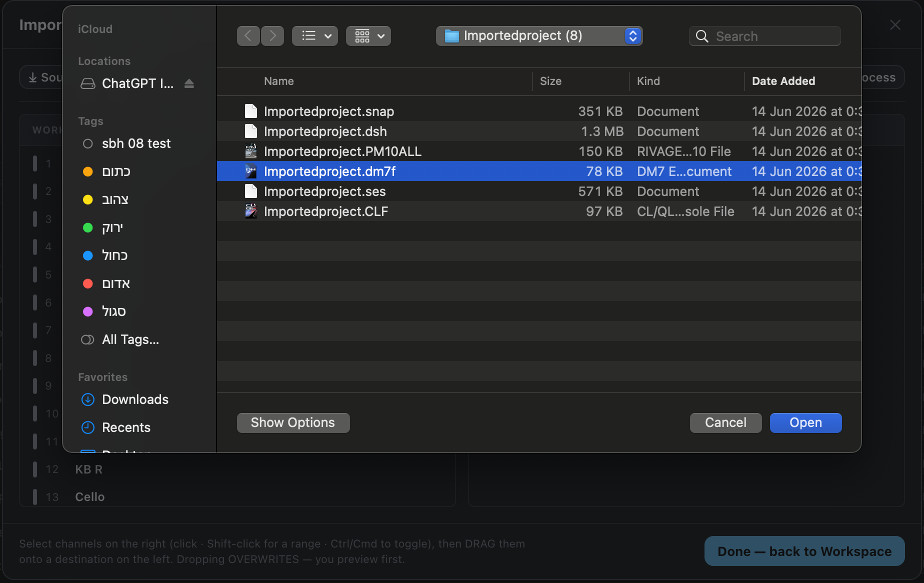924x583 pixels.
Task: Select the Importedproject.ses file
Action: coord(539,191)
